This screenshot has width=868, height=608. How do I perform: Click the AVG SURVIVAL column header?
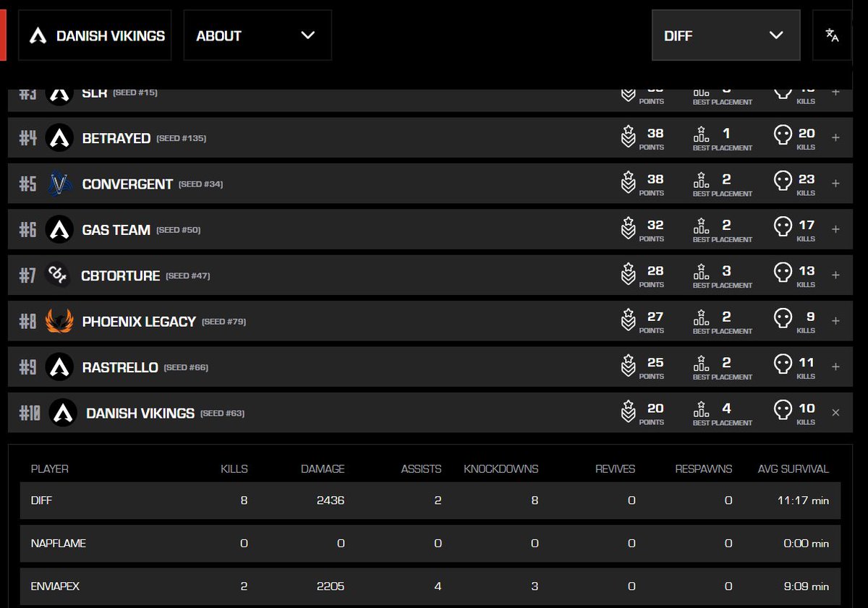coord(793,469)
